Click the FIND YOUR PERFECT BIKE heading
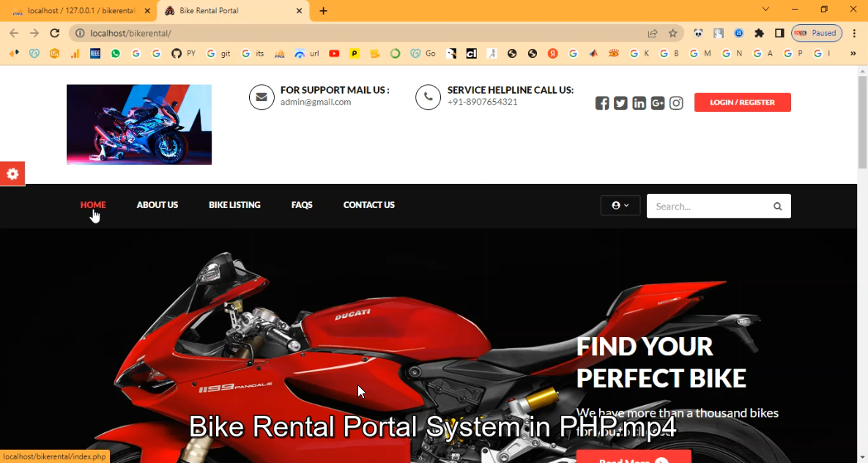 [661, 363]
